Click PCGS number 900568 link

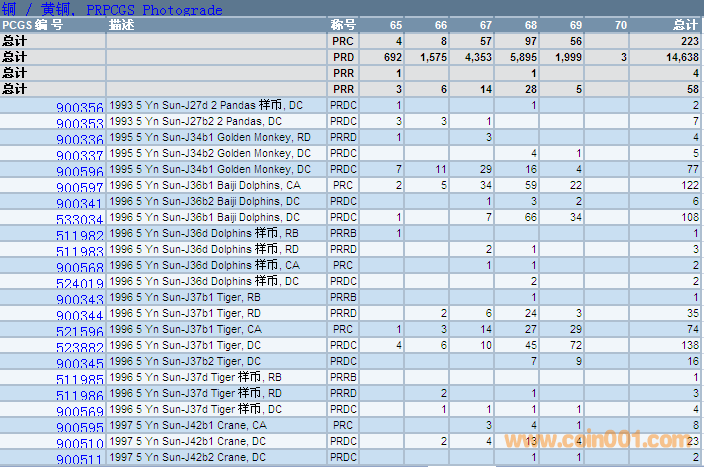pyautogui.click(x=78, y=267)
